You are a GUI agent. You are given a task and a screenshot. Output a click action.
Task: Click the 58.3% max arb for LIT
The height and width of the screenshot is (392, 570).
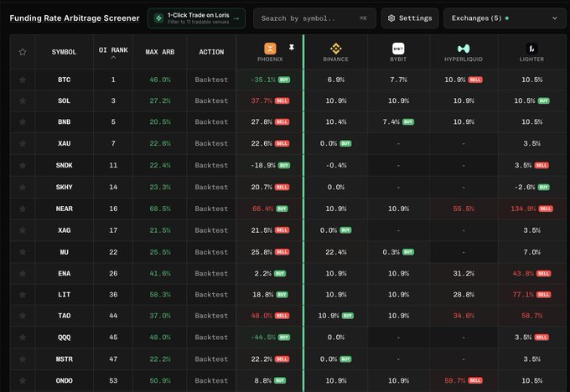click(x=160, y=294)
